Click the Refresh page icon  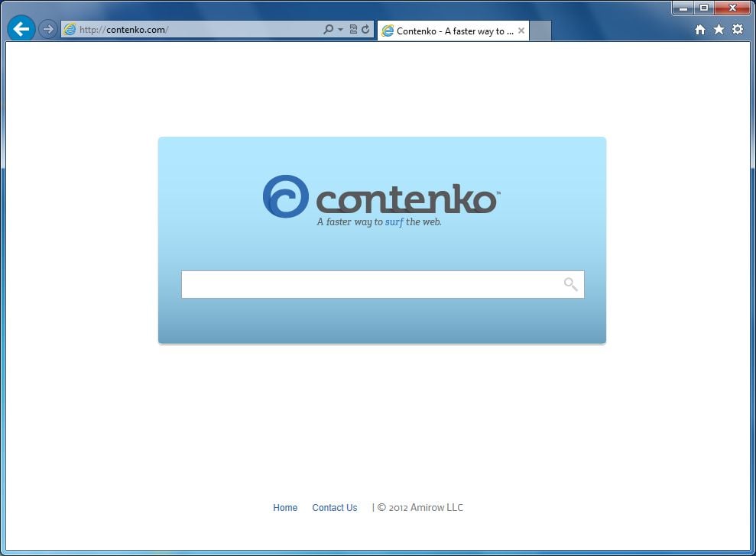click(366, 29)
